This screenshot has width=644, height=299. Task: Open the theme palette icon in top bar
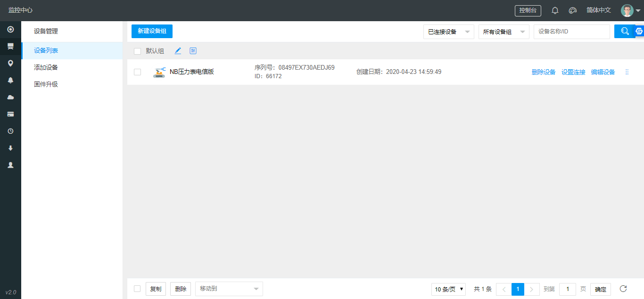click(x=572, y=10)
